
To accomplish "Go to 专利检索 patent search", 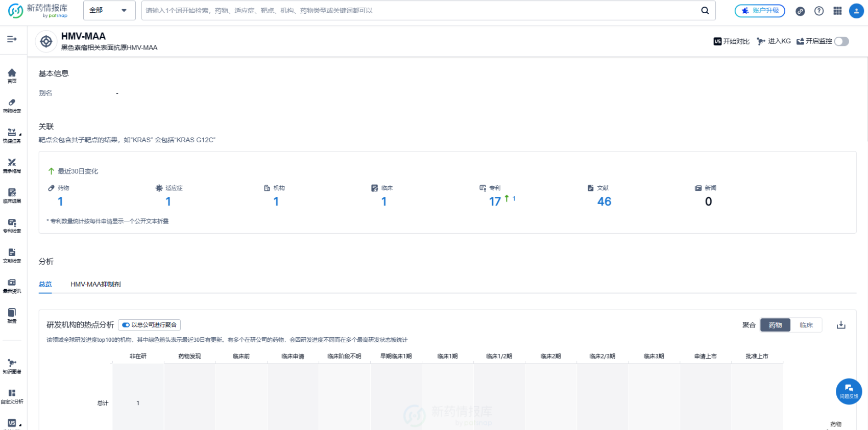I will click(x=12, y=226).
